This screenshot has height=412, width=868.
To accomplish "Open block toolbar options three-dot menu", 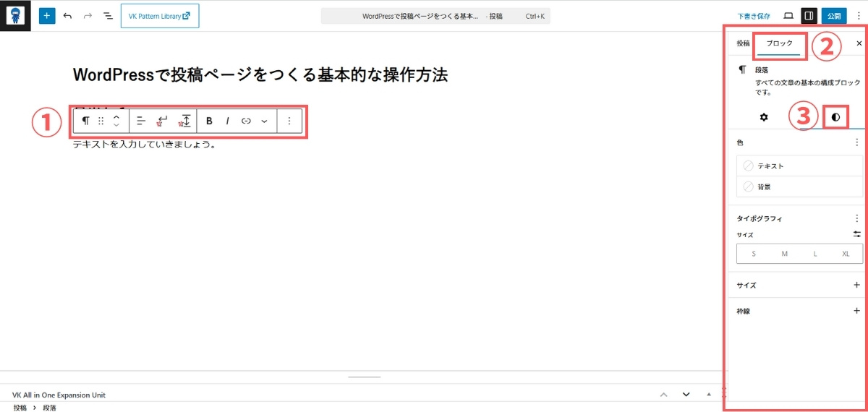I will 289,121.
